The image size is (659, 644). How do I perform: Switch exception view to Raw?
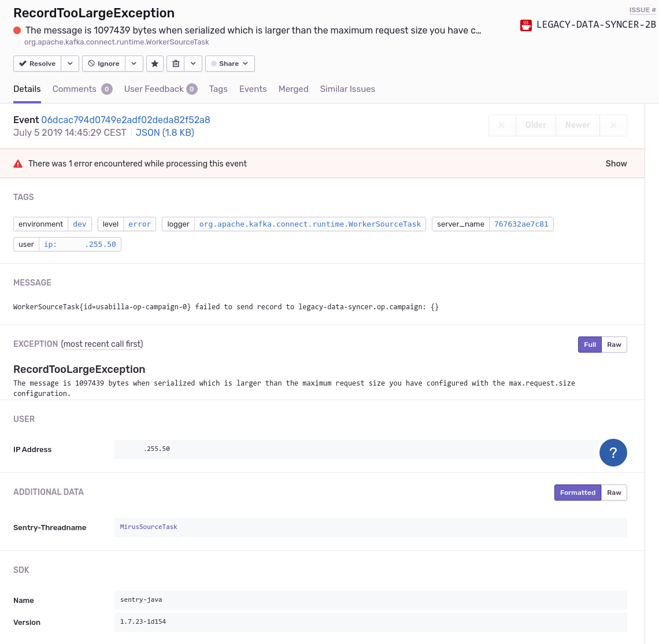(614, 345)
